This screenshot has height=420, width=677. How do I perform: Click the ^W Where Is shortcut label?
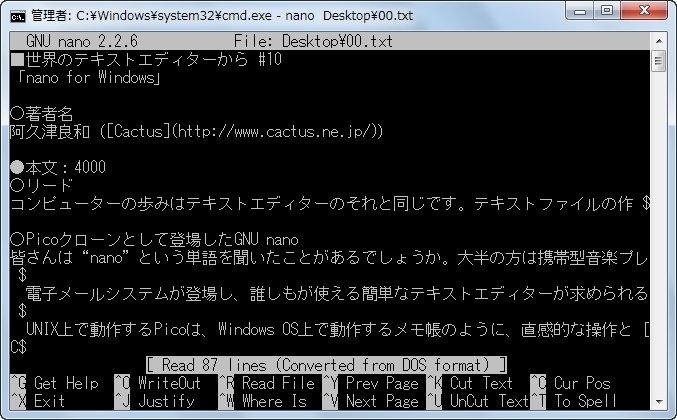click(263, 401)
